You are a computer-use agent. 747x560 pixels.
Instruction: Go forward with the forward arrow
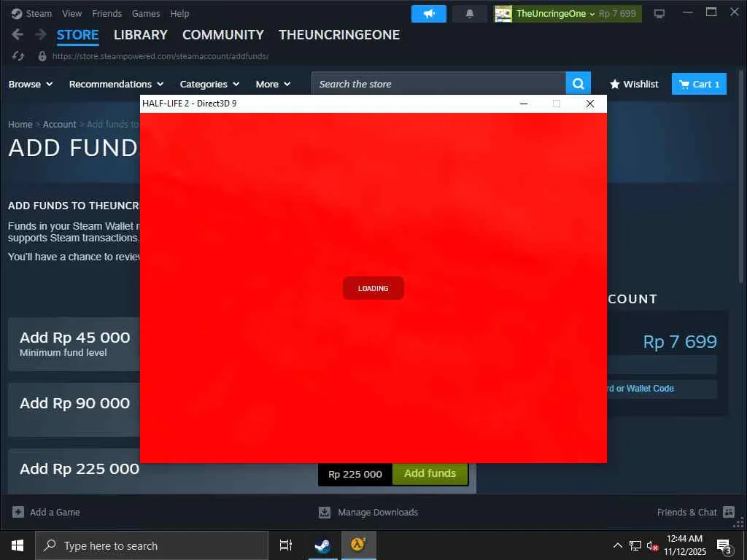tap(41, 34)
